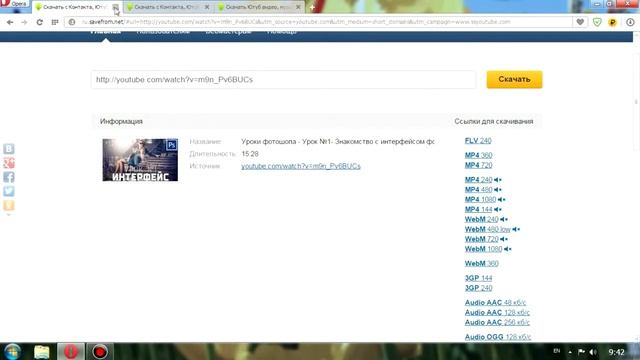640x360 pixels.
Task: Click the browser Back arrow
Action: (x=10, y=22)
